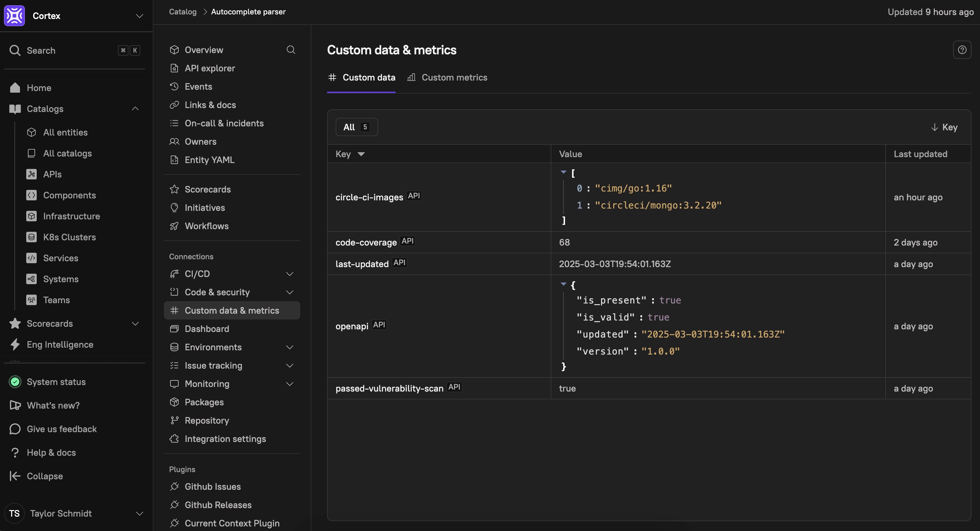Image resolution: width=980 pixels, height=531 pixels.
Task: Open System status indicator
Action: (x=15, y=382)
